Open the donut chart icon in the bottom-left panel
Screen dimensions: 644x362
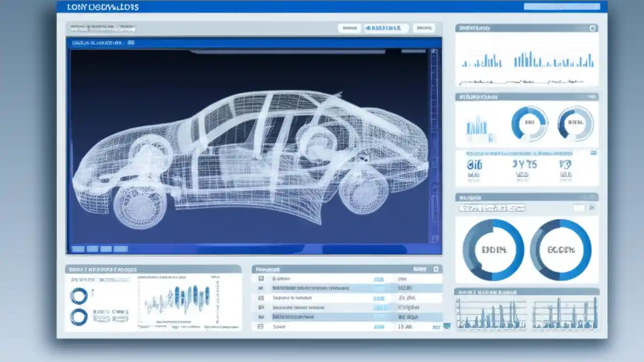tap(79, 296)
